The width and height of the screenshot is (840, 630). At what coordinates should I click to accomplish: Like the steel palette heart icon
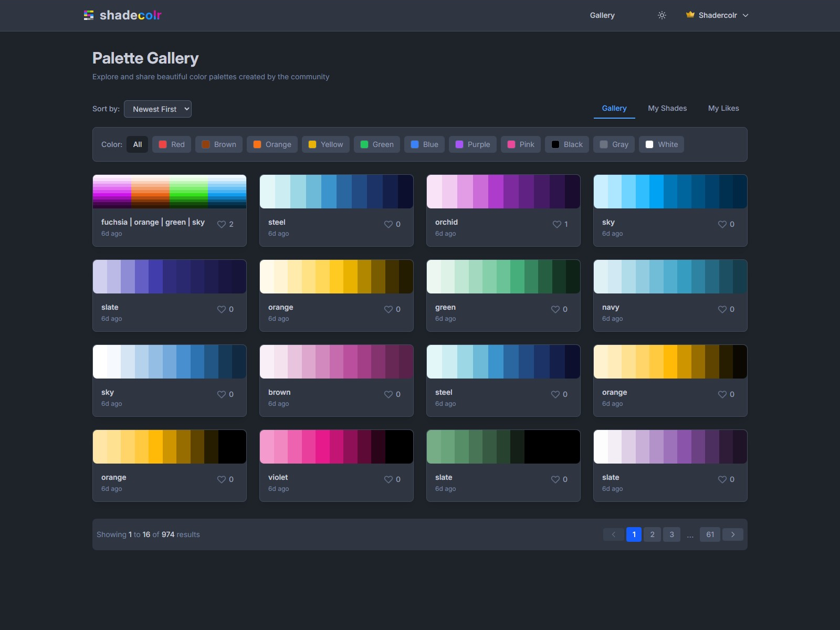[x=388, y=224]
